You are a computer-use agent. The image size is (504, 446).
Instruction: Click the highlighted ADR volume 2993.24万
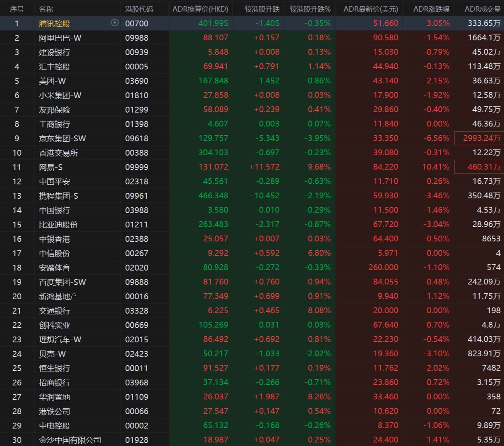coord(481,138)
